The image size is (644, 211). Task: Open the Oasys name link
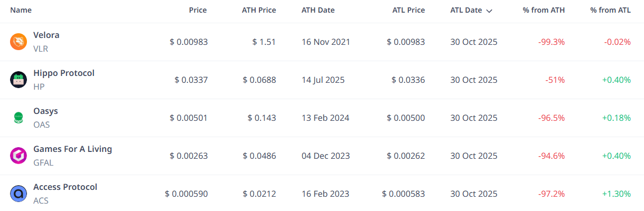45,111
